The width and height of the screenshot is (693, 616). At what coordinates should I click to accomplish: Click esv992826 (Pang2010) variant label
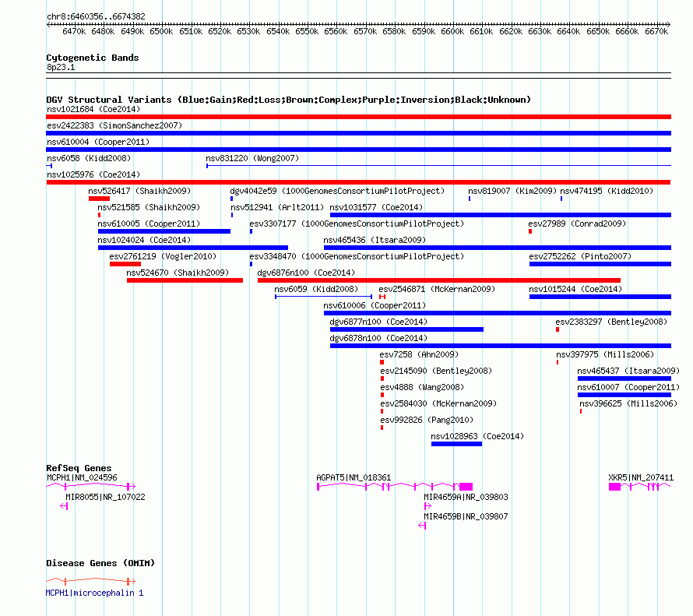(x=427, y=420)
